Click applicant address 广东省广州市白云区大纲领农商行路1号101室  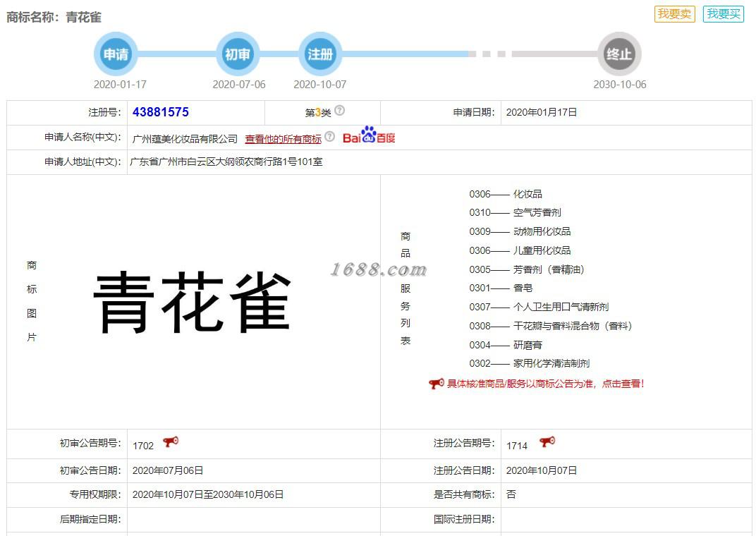(x=226, y=162)
